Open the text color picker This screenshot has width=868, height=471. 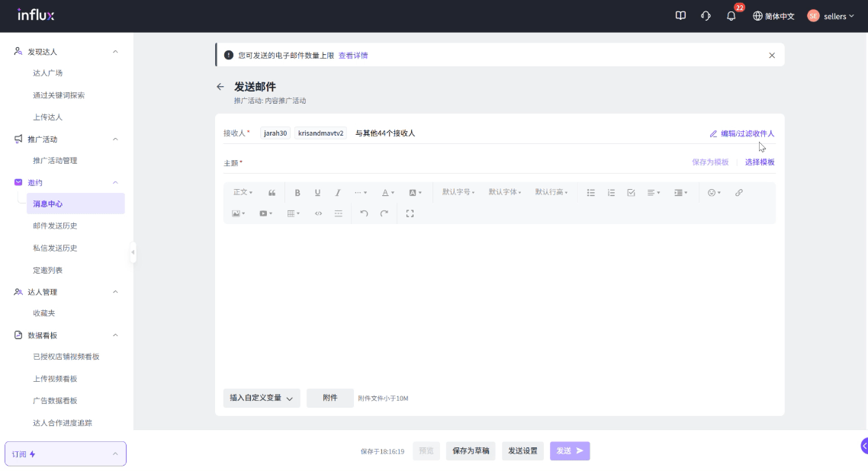[x=387, y=193]
